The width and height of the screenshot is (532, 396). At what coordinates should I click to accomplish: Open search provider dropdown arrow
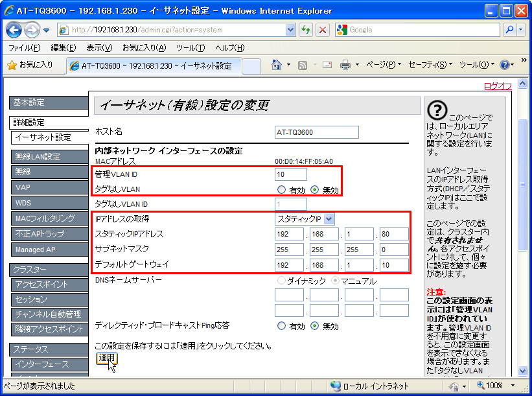click(x=521, y=30)
